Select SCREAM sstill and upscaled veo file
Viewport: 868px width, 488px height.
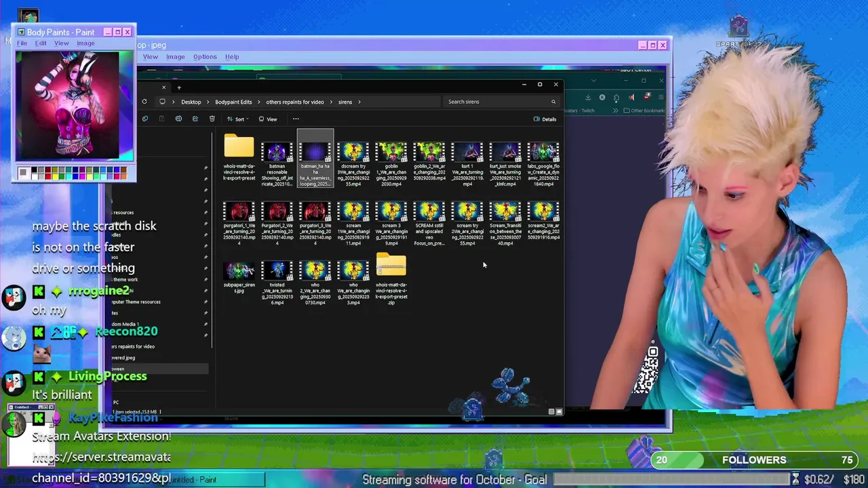tap(429, 223)
